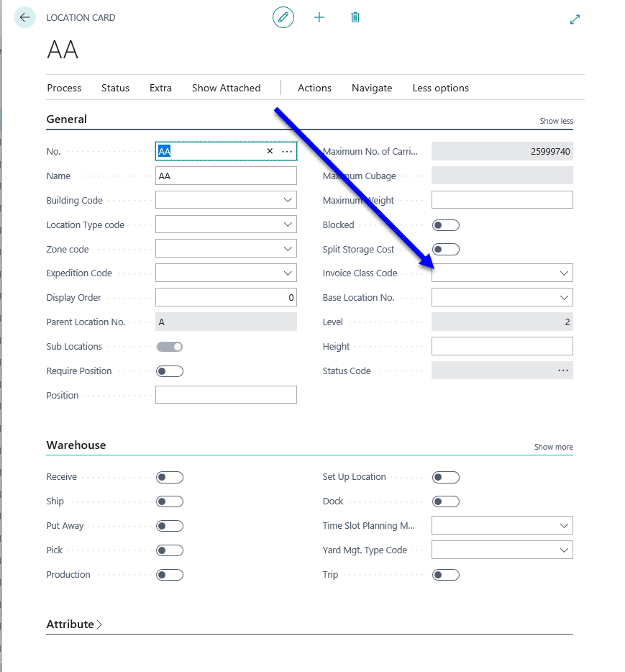Enable the Production switch

pyautogui.click(x=170, y=575)
